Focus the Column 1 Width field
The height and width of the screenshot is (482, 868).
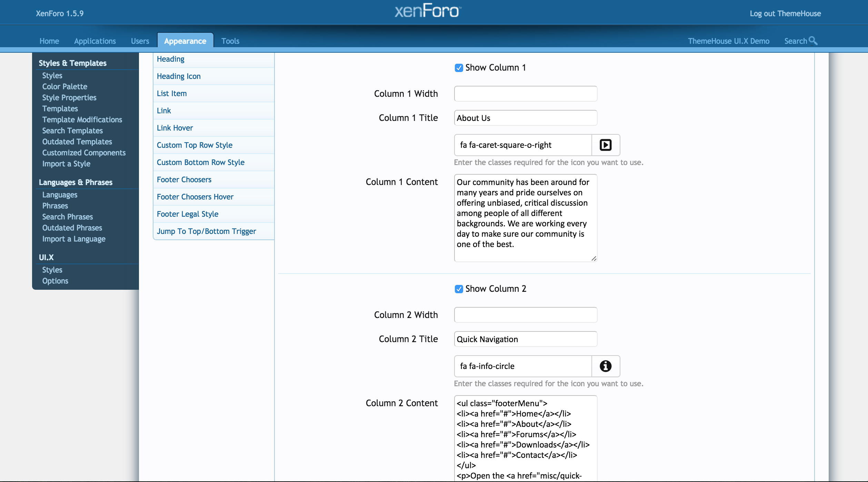point(526,94)
